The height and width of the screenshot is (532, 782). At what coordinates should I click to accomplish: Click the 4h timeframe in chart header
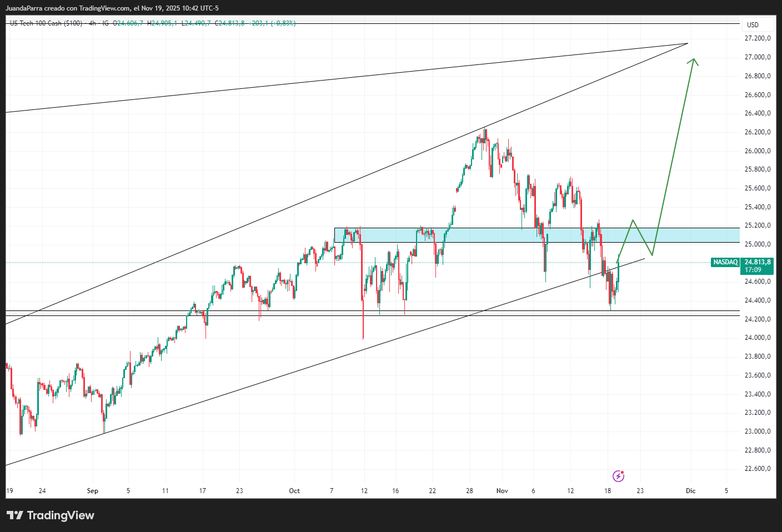point(92,23)
